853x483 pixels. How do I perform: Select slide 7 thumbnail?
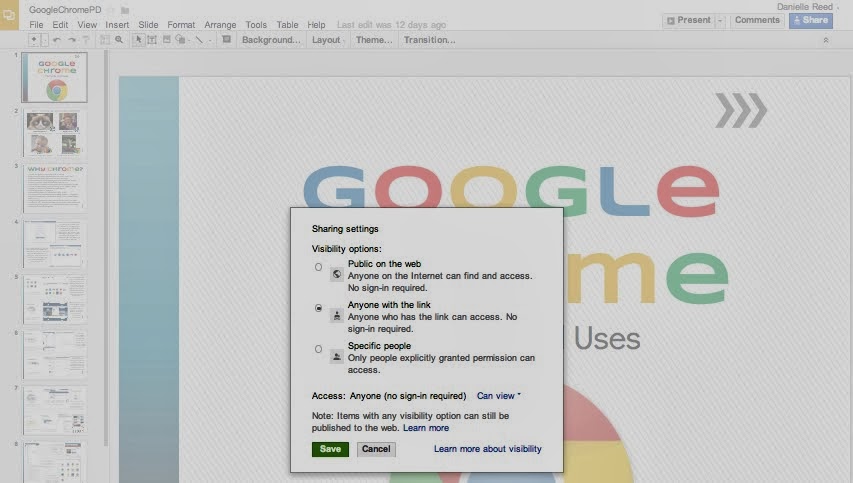(x=54, y=410)
